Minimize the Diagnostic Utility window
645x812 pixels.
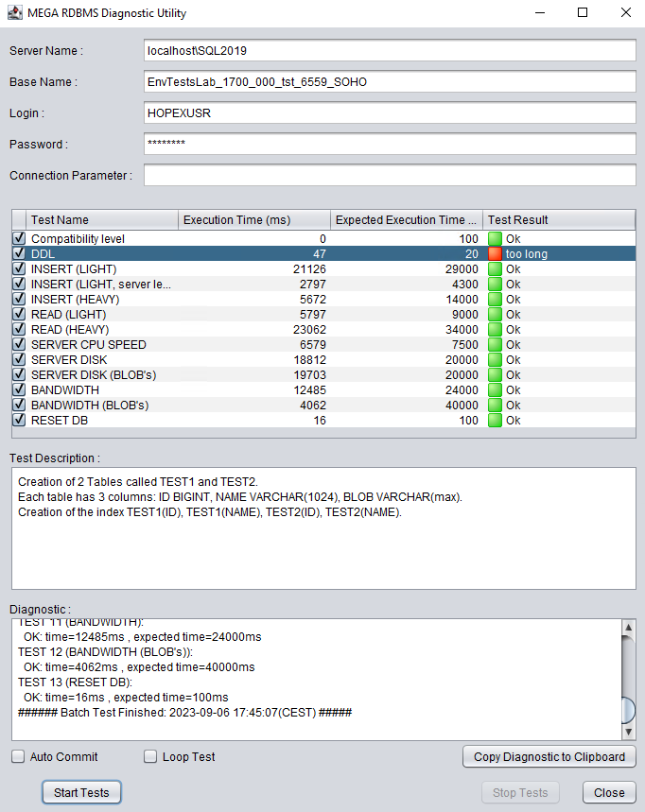click(540, 12)
